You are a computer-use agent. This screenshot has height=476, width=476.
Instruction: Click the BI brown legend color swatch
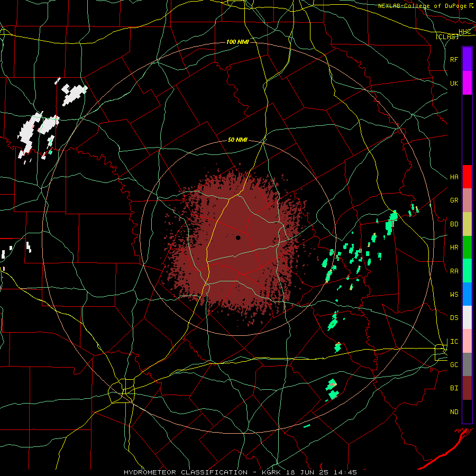pyautogui.click(x=467, y=388)
